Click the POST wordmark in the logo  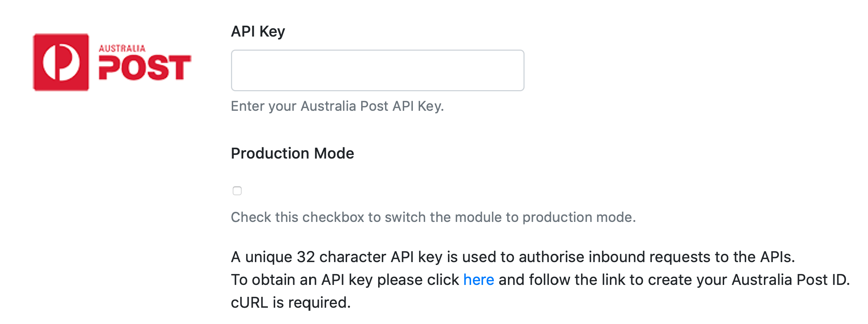coord(145,68)
